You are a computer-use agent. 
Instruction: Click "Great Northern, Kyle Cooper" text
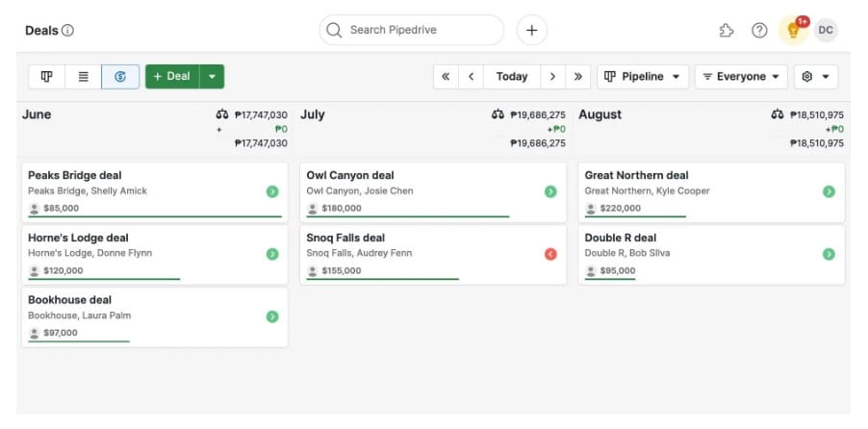tap(647, 191)
